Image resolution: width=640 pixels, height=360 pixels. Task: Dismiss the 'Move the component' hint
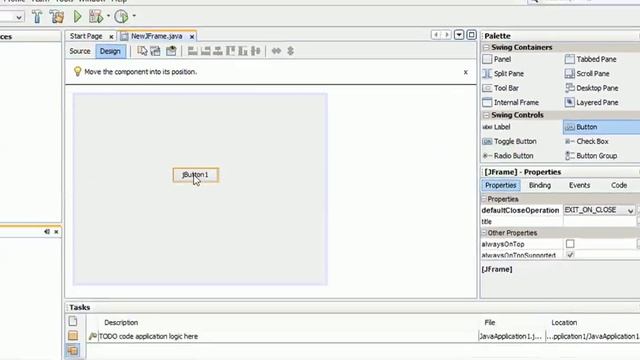[x=465, y=72]
